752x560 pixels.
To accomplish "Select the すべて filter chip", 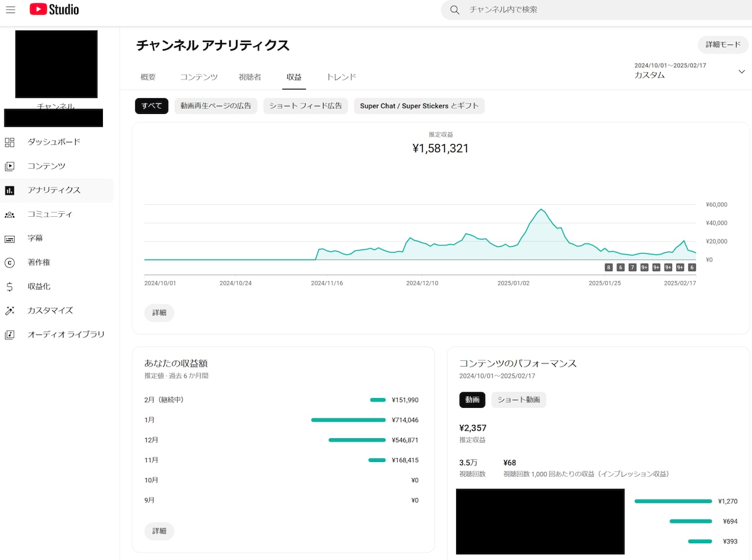I will pos(152,106).
